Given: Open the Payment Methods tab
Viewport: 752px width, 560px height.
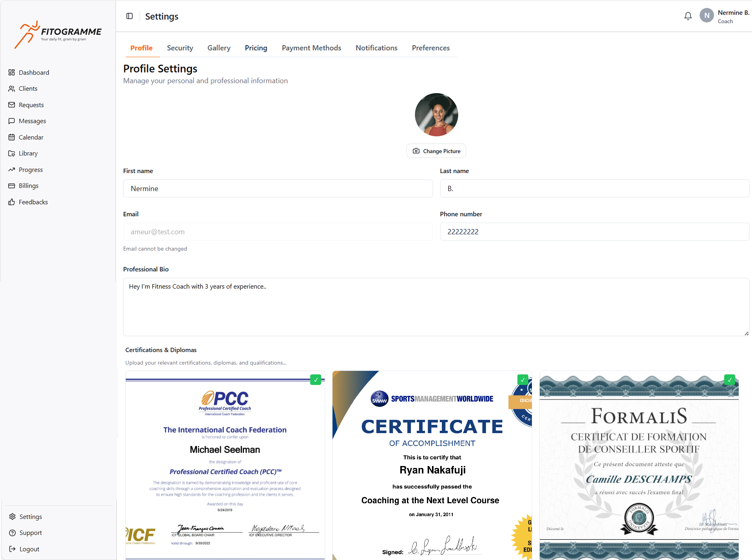Looking at the screenshot, I should click(311, 48).
